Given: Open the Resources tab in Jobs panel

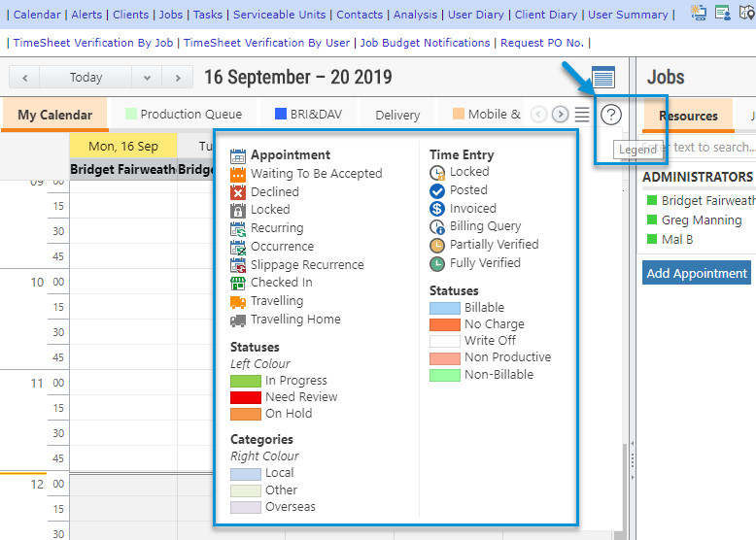Looking at the screenshot, I should pos(688,116).
